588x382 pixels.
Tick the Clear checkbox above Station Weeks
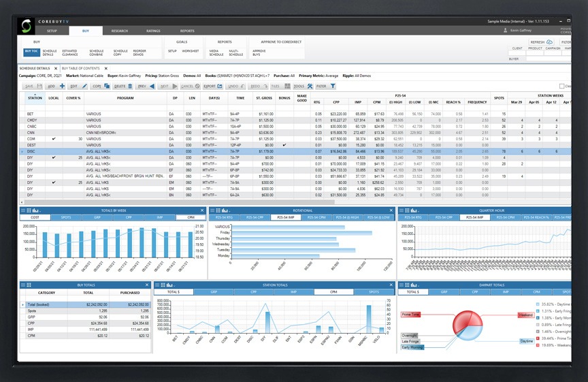tap(561, 86)
